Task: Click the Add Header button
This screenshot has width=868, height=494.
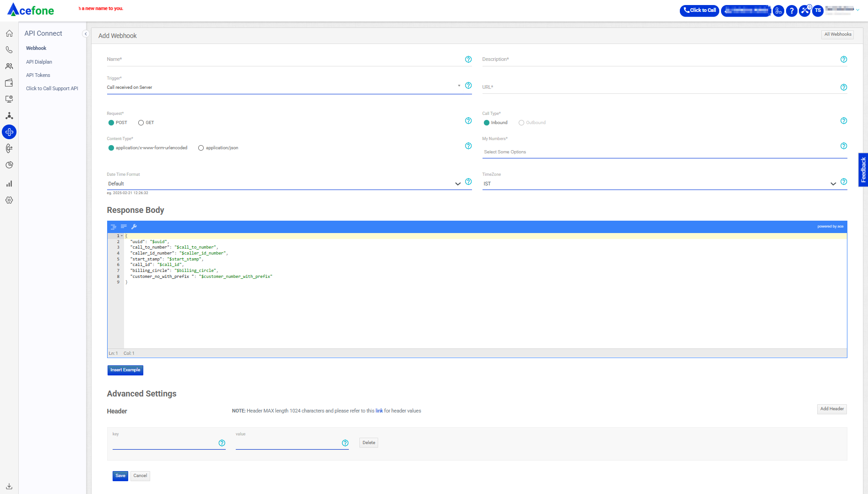Action: (x=832, y=409)
